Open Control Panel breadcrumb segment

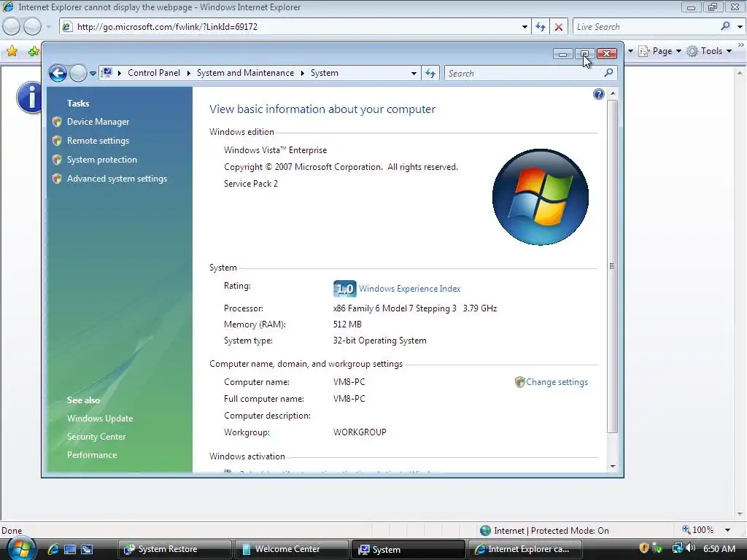153,73
